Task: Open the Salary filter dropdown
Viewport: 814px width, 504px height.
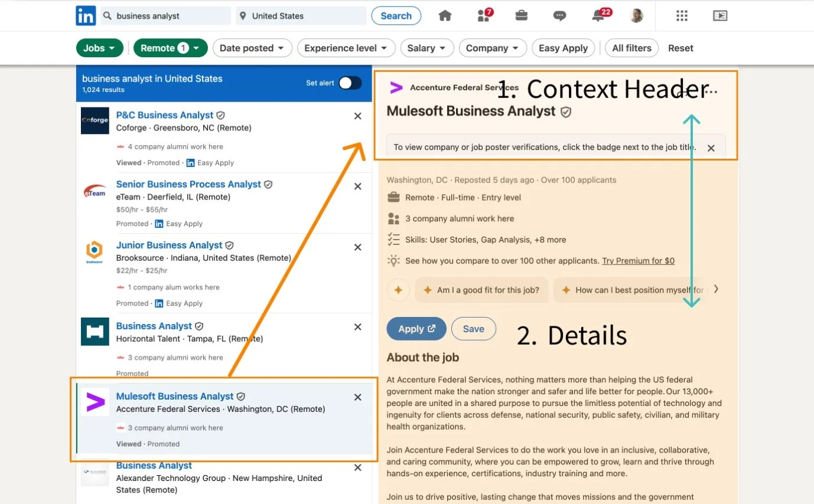Action: tap(427, 48)
